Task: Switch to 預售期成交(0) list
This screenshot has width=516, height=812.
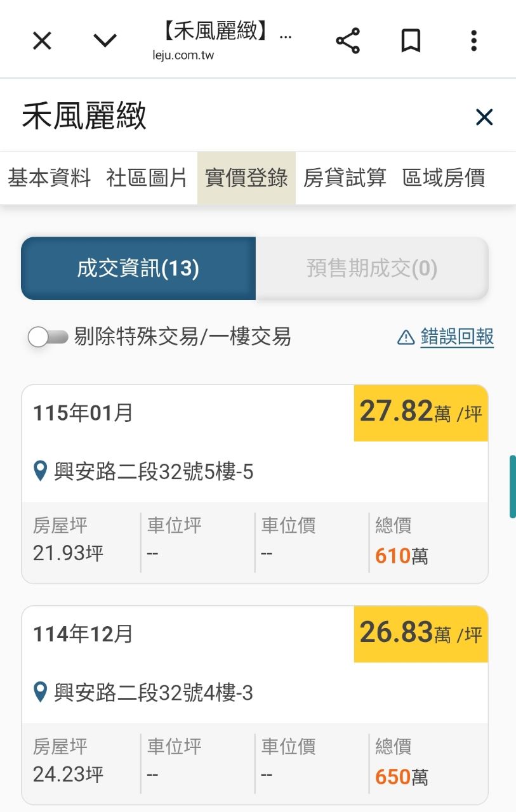Action: (372, 268)
